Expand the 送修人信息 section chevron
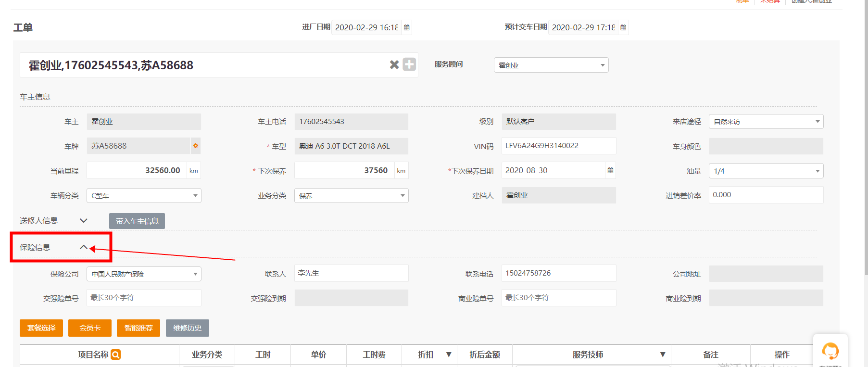 coord(84,220)
